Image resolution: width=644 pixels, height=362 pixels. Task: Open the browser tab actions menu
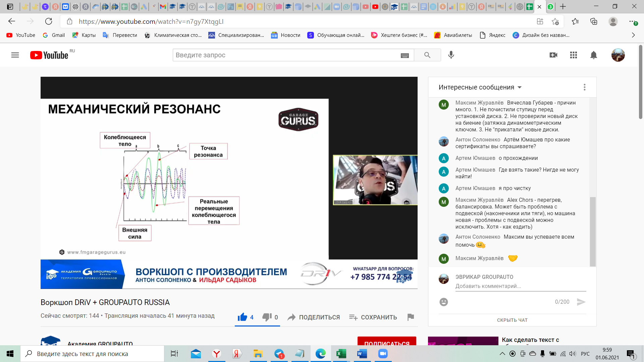coord(10,7)
